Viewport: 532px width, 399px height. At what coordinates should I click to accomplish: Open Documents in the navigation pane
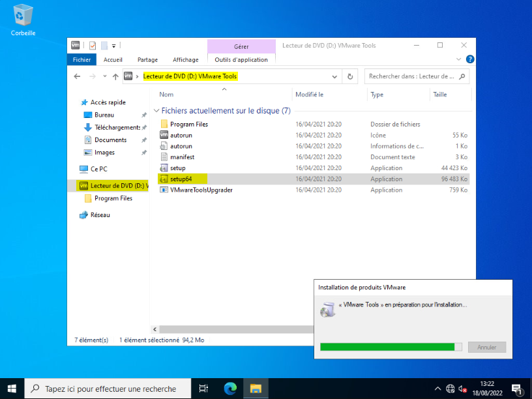110,140
